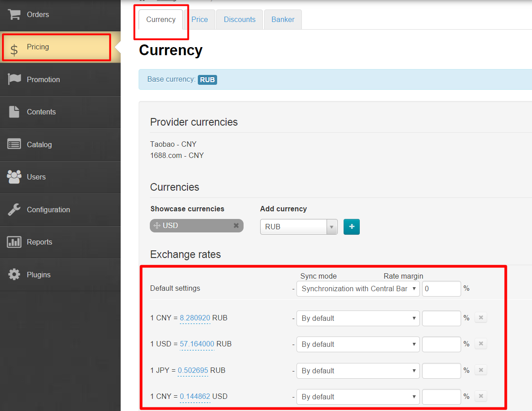Click the Pricing dollar sign icon
The height and width of the screenshot is (411, 532).
14,50
